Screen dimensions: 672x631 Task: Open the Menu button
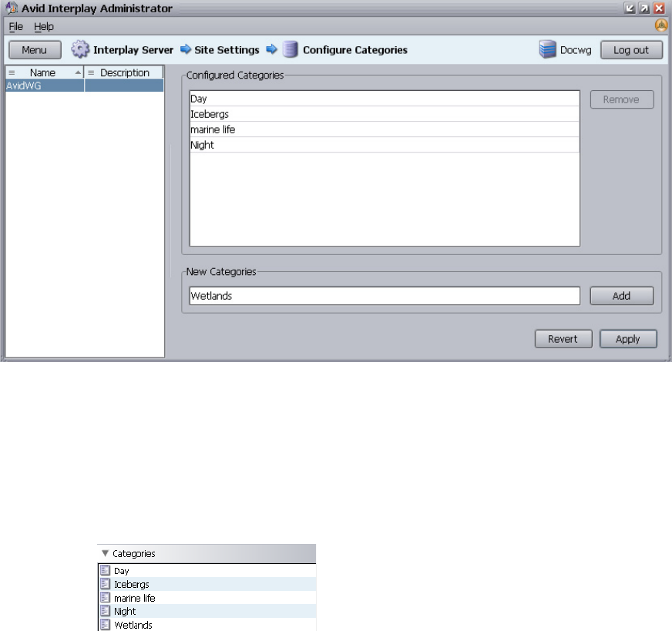pyautogui.click(x=35, y=50)
